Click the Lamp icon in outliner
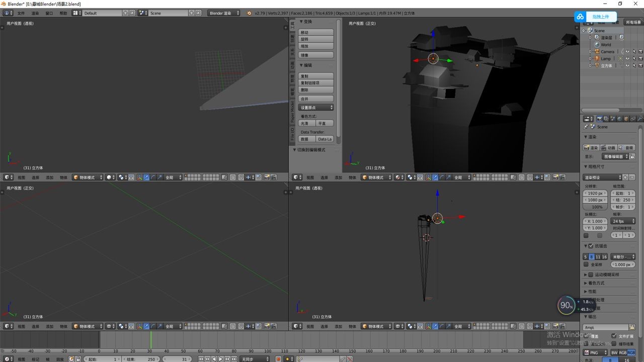 click(x=597, y=59)
